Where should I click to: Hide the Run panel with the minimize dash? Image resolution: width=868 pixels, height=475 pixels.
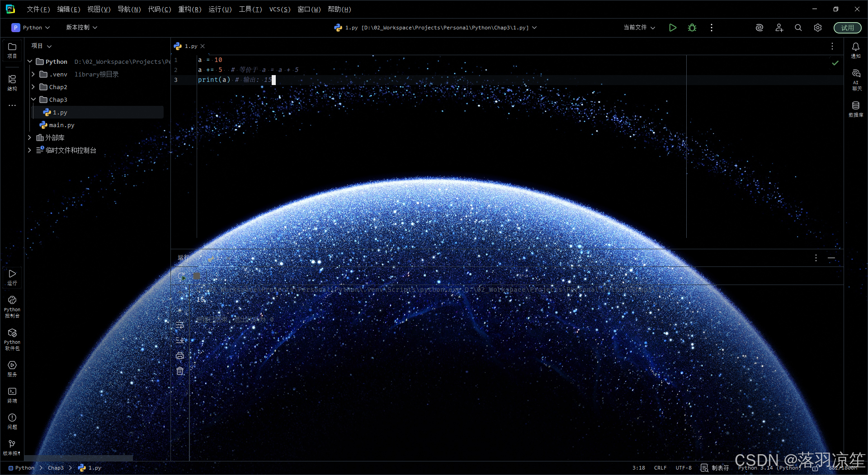pos(831,258)
